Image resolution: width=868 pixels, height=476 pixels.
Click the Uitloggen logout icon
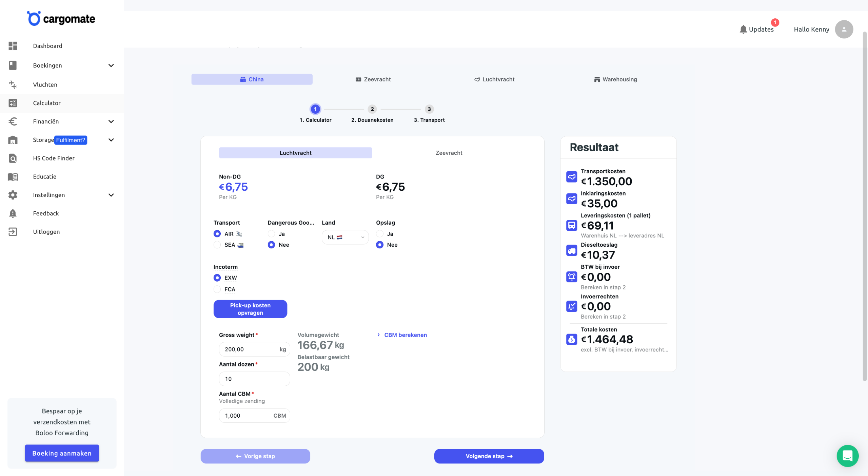[13, 232]
